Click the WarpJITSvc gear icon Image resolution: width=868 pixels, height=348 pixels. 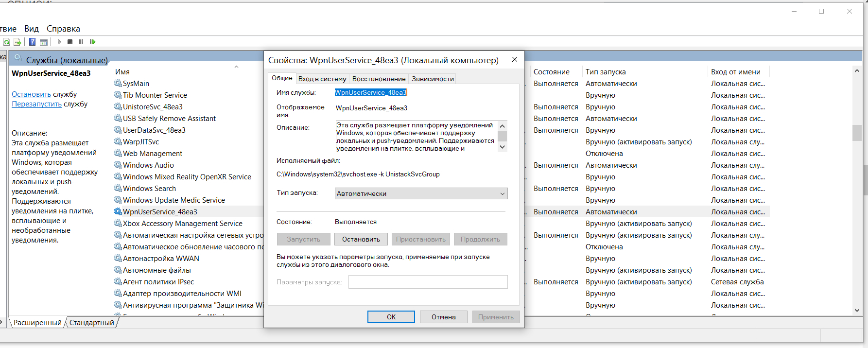pyautogui.click(x=118, y=141)
